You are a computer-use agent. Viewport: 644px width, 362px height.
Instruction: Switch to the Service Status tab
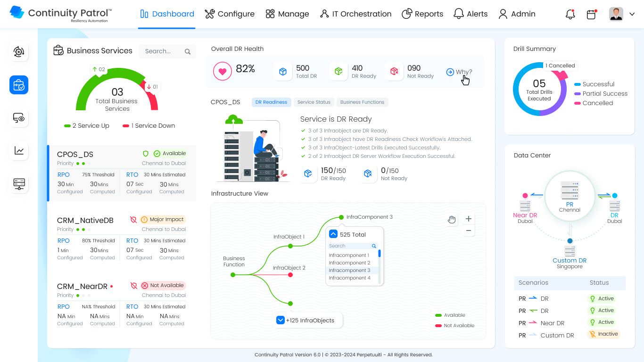point(314,102)
